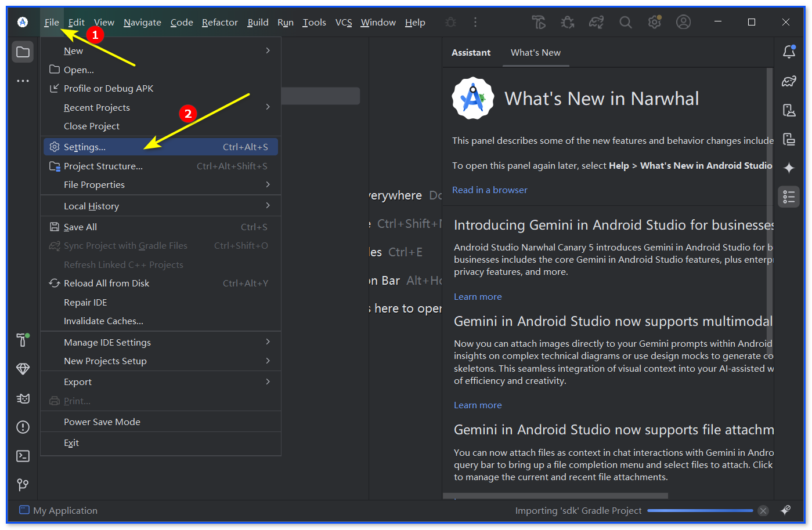Image resolution: width=812 pixels, height=530 pixels.
Task: Click the Assistant list icon on right sidebar
Action: [789, 197]
